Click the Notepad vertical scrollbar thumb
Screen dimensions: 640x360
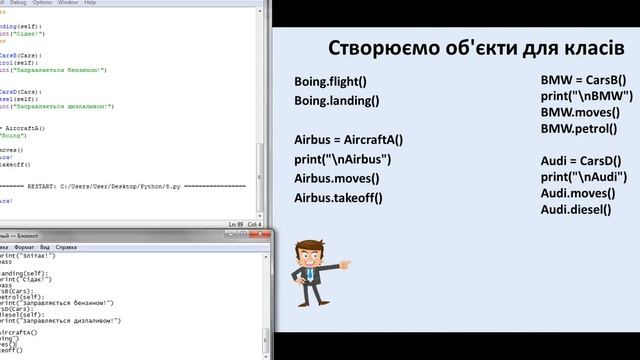pyautogui.click(x=266, y=340)
